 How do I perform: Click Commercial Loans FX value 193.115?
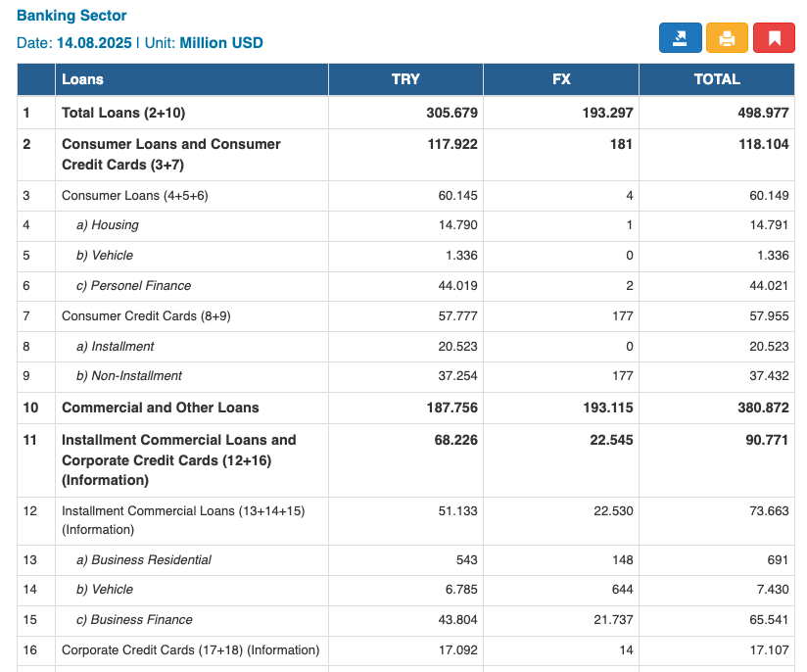(x=608, y=408)
